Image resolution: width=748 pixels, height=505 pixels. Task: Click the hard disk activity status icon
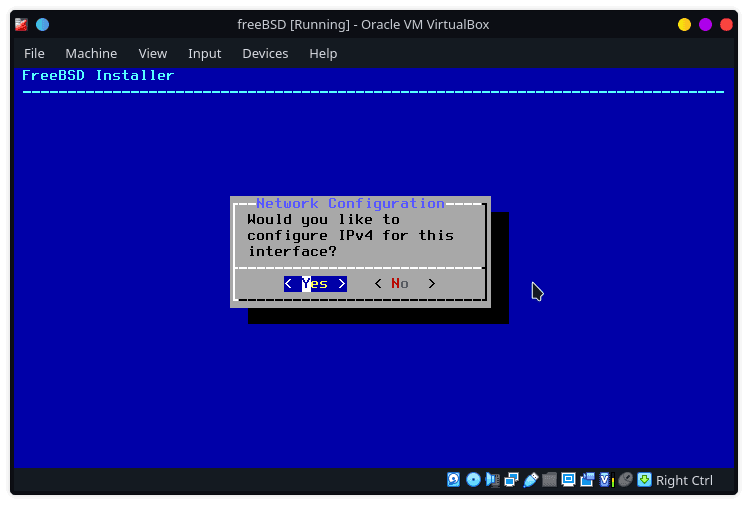pos(453,480)
